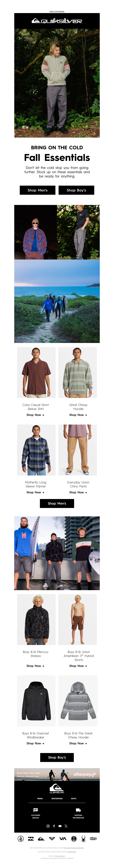Select BOYS in the footer menu
Viewport: 114px width, 868px height.
click(74, 798)
